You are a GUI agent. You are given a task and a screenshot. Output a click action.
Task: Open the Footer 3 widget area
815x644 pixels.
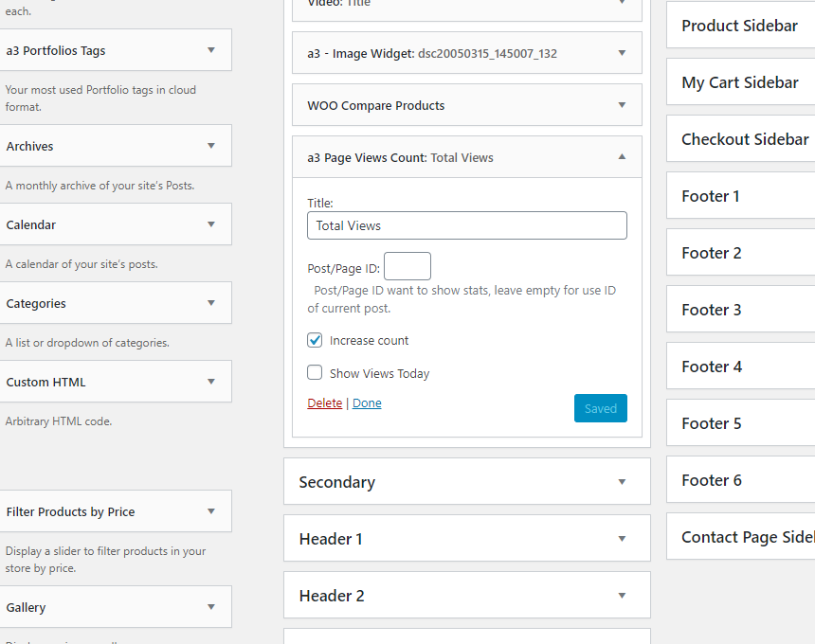741,310
